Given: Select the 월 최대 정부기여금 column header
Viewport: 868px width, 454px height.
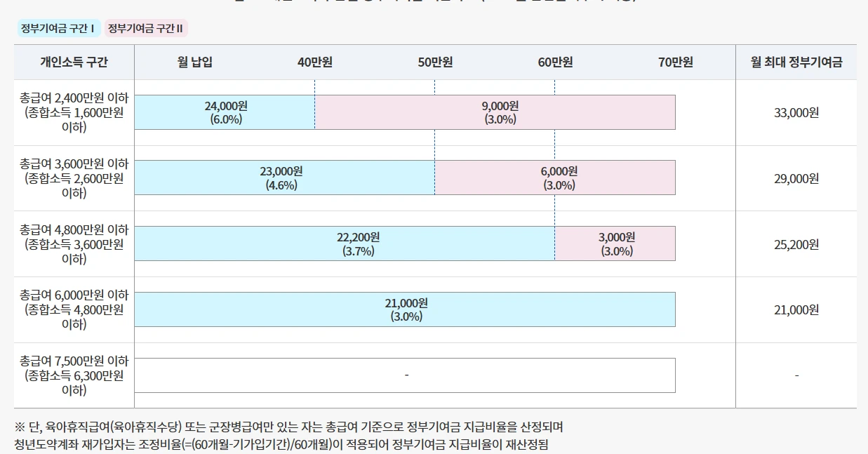Looking at the screenshot, I should click(x=796, y=62).
